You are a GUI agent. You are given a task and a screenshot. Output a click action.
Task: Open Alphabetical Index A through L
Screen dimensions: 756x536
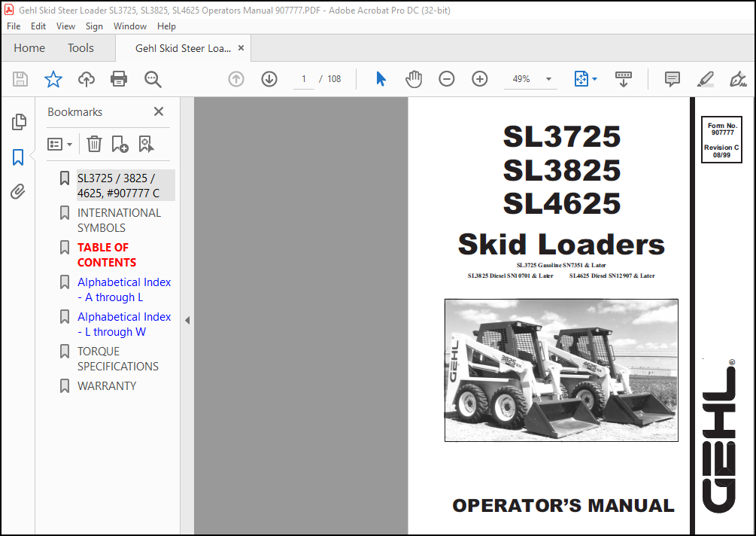pos(124,290)
